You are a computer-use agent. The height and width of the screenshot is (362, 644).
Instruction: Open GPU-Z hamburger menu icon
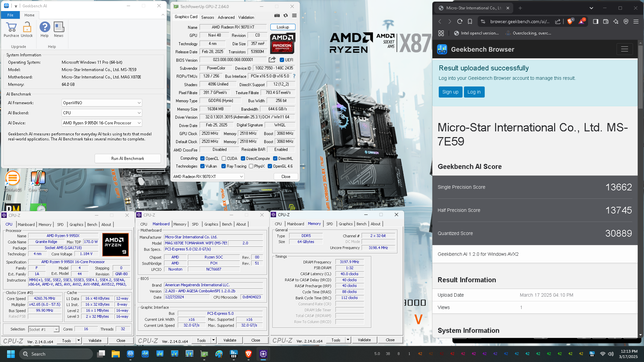click(x=294, y=15)
